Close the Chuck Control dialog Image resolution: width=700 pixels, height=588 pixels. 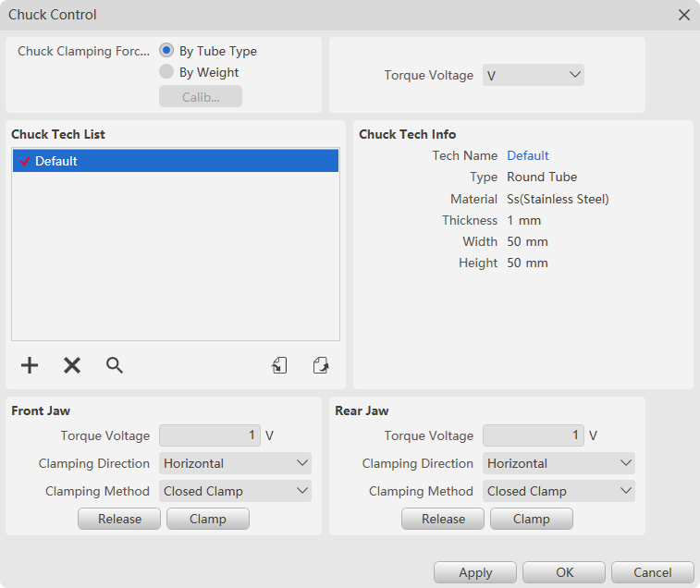click(x=684, y=15)
